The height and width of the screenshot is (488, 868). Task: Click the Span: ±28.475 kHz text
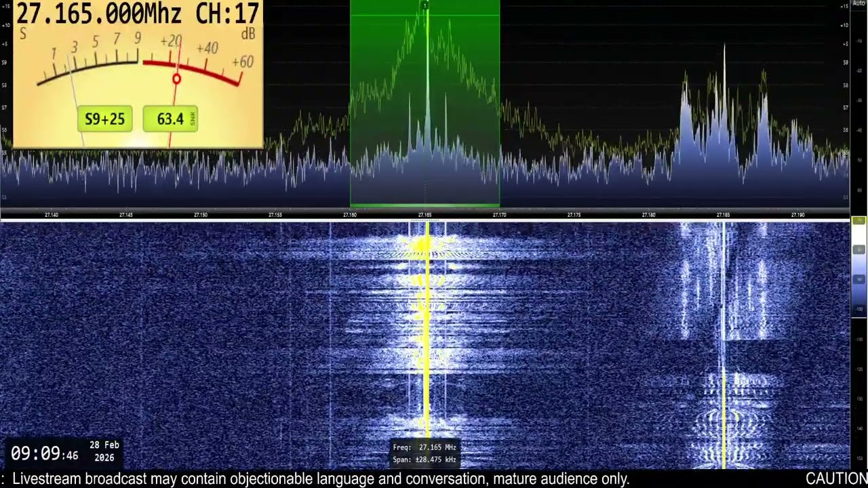pyautogui.click(x=425, y=460)
